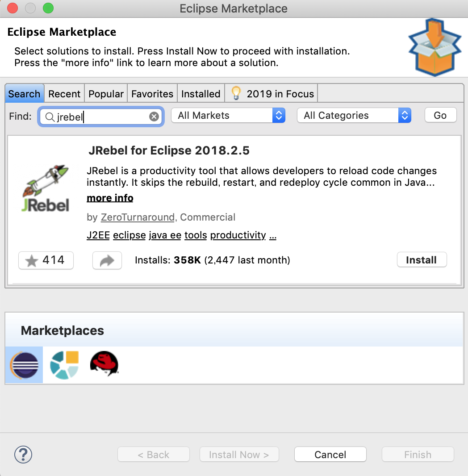Expand the All Markets dropdown
468x476 pixels.
pyautogui.click(x=228, y=116)
